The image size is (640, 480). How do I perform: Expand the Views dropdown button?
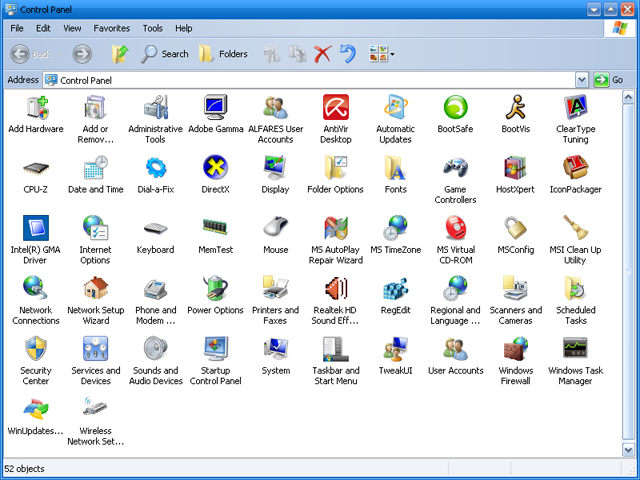pyautogui.click(x=382, y=54)
